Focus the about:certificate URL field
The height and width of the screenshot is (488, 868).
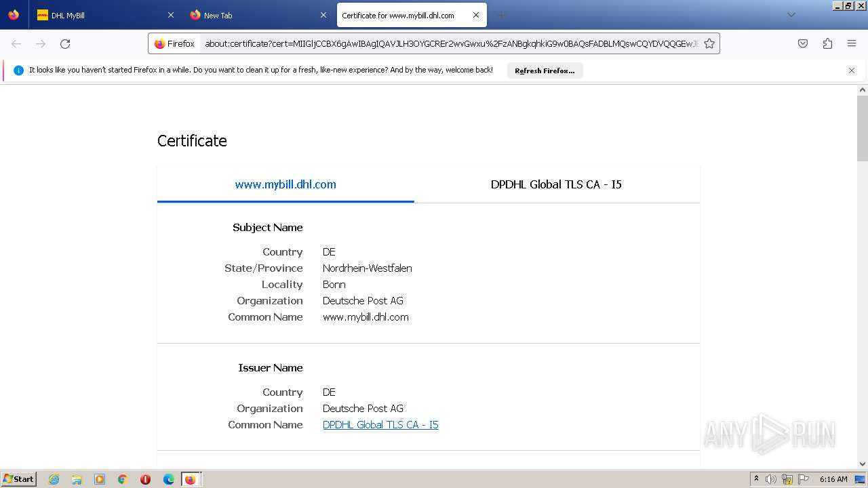451,43
